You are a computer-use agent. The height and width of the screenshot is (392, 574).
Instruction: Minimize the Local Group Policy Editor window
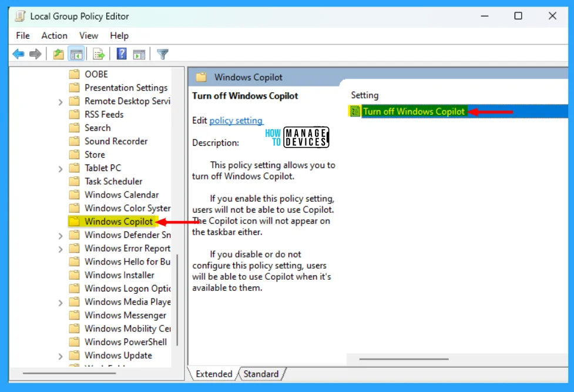(x=484, y=16)
